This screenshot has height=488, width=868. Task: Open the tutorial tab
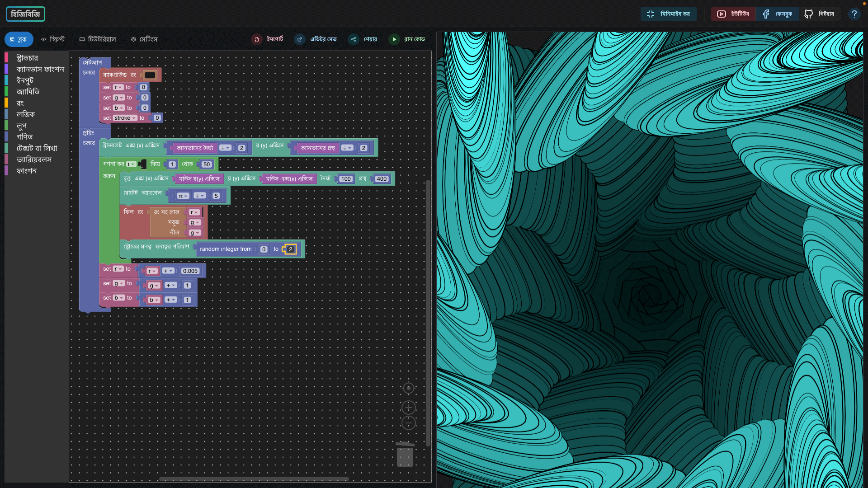98,39
